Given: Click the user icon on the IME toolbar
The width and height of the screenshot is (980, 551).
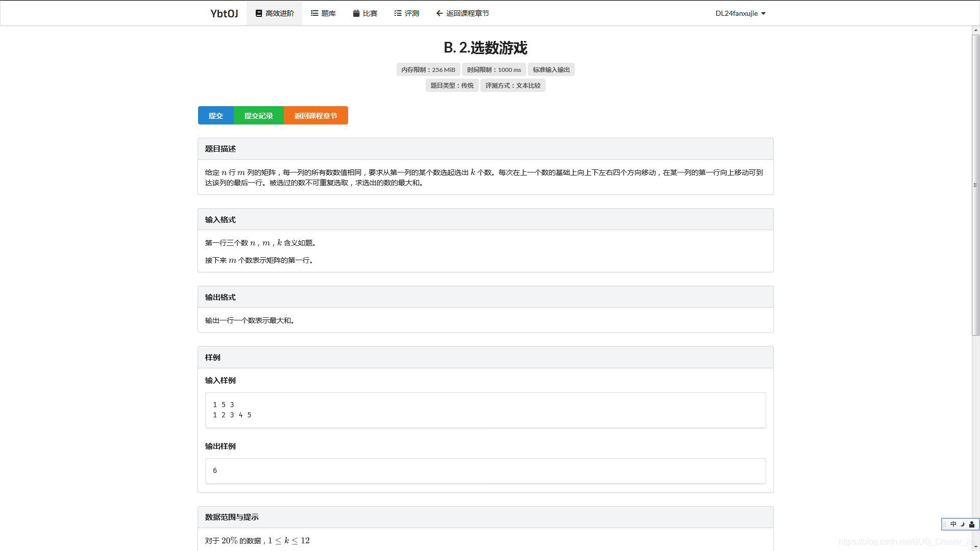Looking at the screenshot, I should 971,524.
